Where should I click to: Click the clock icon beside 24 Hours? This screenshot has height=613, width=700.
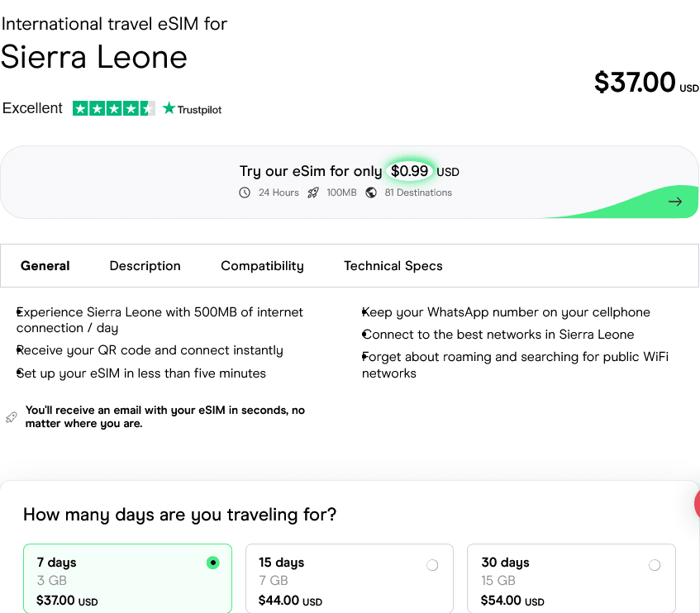click(x=245, y=192)
